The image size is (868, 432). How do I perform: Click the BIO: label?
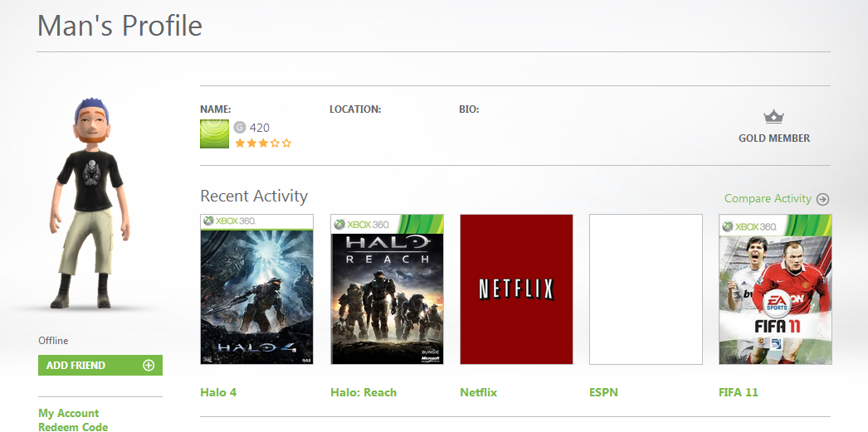pyautogui.click(x=469, y=109)
